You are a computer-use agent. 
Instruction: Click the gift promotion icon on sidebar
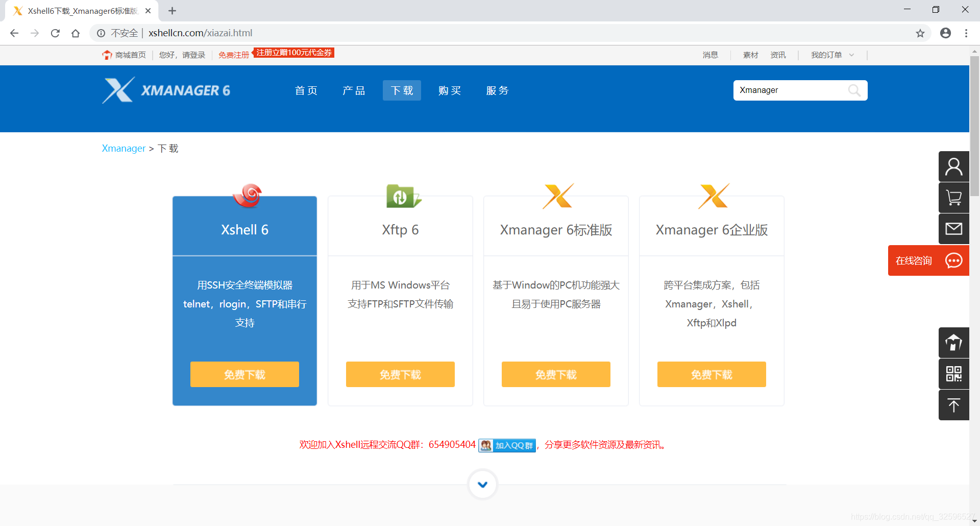953,343
